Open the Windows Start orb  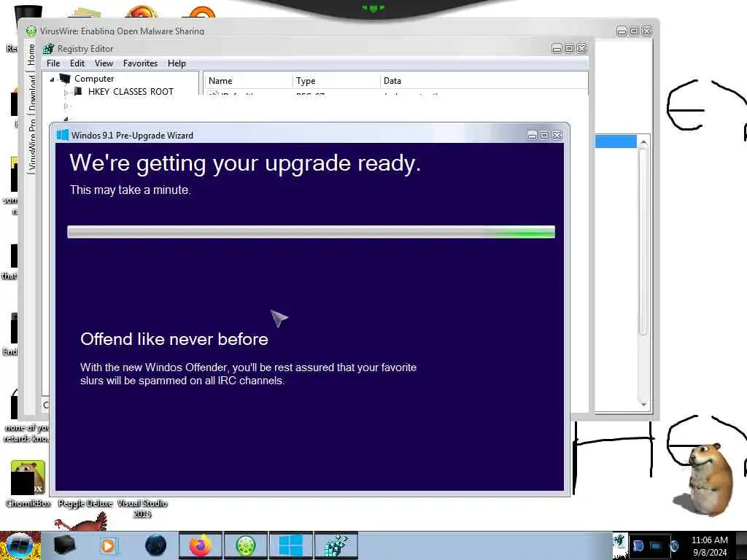point(19,545)
